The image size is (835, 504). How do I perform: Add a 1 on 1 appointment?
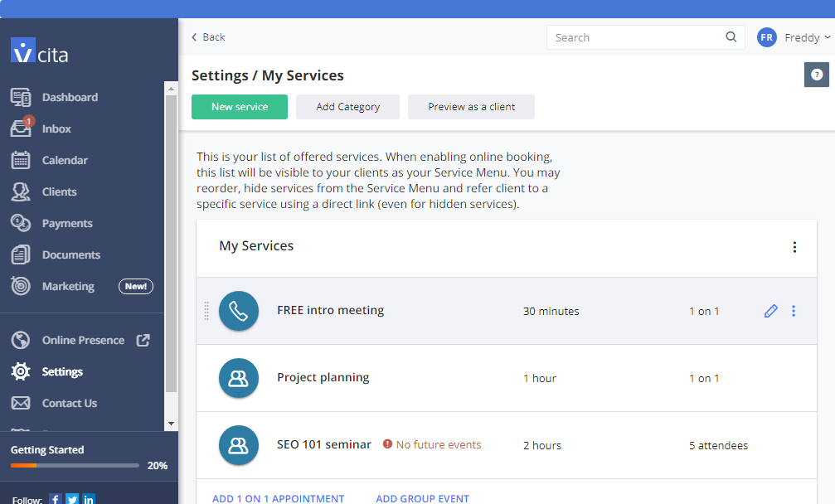[278, 498]
